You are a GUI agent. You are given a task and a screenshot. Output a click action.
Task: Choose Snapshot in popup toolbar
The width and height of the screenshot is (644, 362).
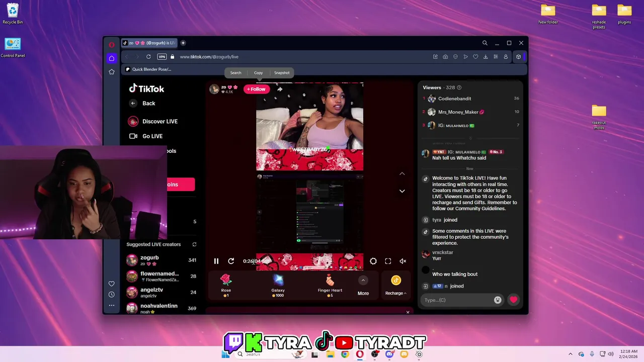tap(282, 73)
